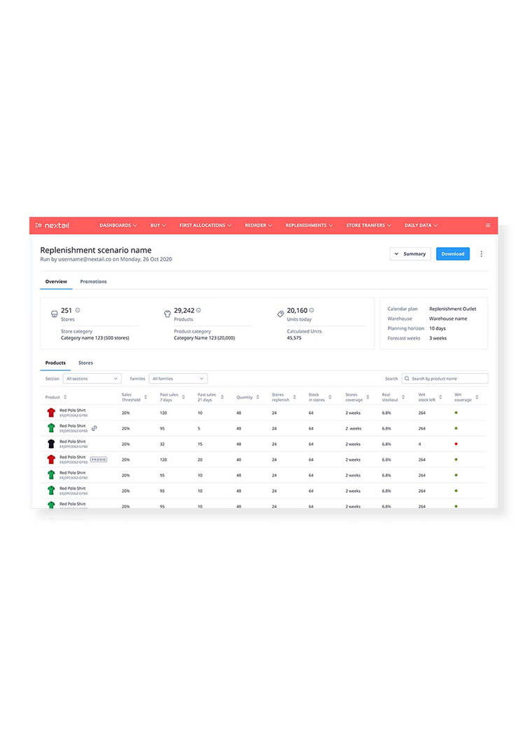532x756 pixels.
Task: Open the All families dropdown
Action: click(178, 379)
